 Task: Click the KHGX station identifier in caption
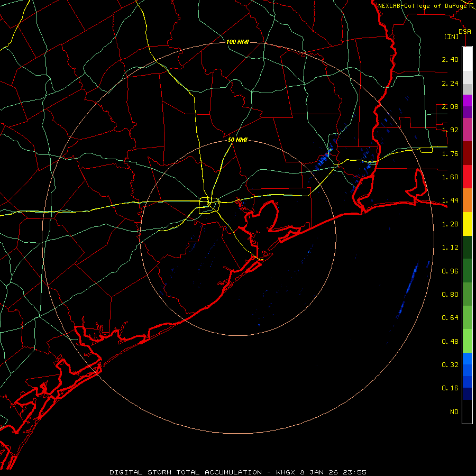[x=286, y=472]
